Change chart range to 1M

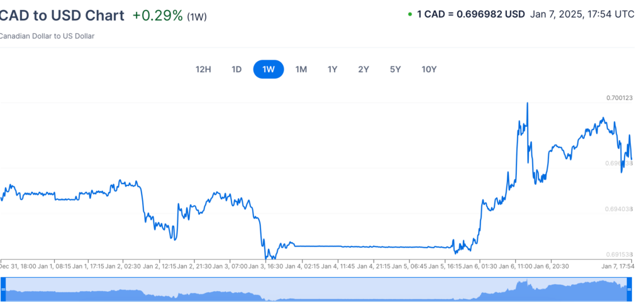pos(301,69)
